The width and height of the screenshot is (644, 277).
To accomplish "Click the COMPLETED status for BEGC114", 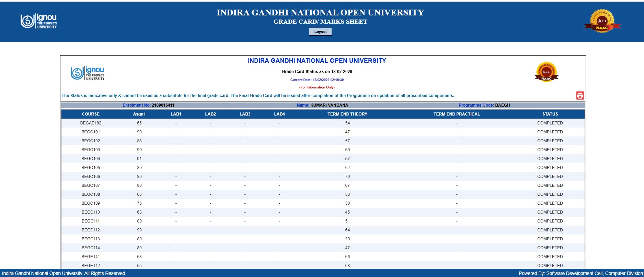I will pyautogui.click(x=550, y=248).
